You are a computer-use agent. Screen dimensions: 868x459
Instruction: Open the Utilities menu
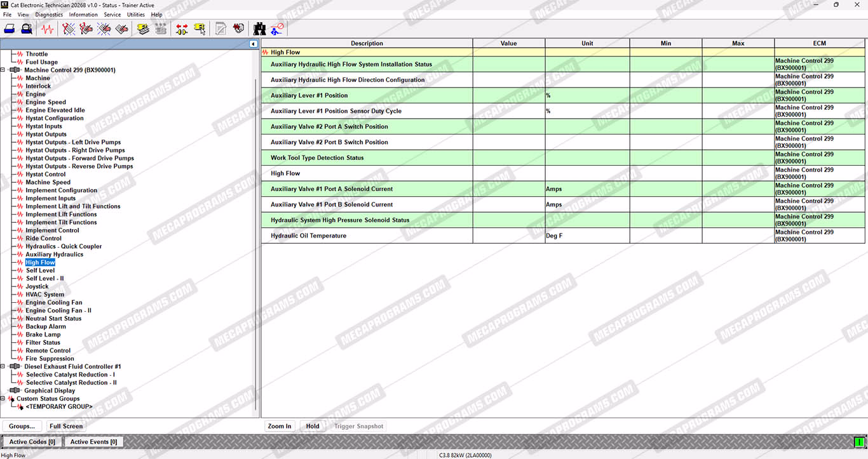click(136, 15)
